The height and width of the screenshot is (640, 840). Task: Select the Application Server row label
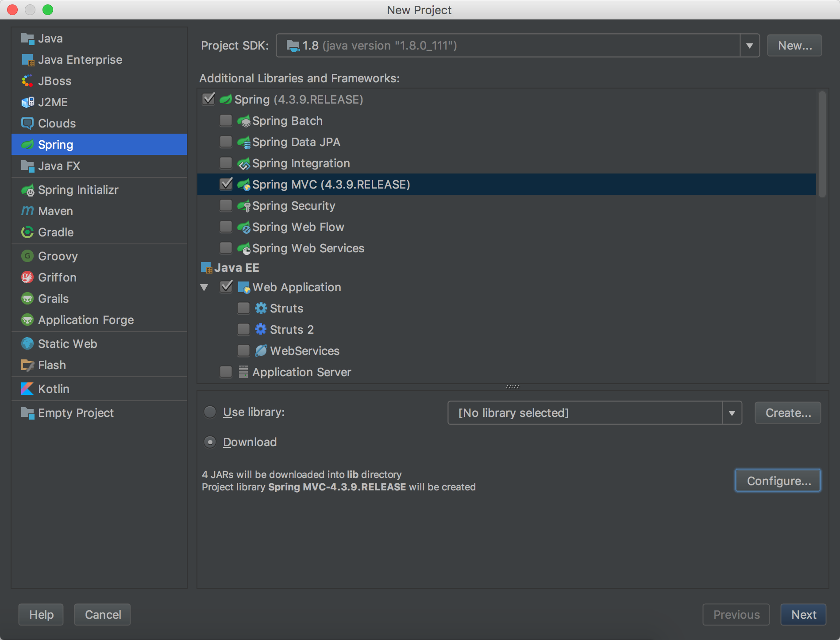tap(302, 372)
